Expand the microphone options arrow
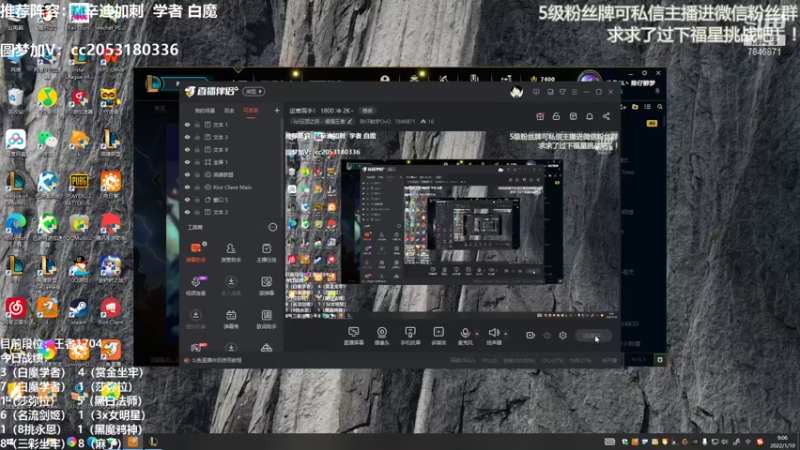The height and width of the screenshot is (450, 800). pyautogui.click(x=477, y=334)
